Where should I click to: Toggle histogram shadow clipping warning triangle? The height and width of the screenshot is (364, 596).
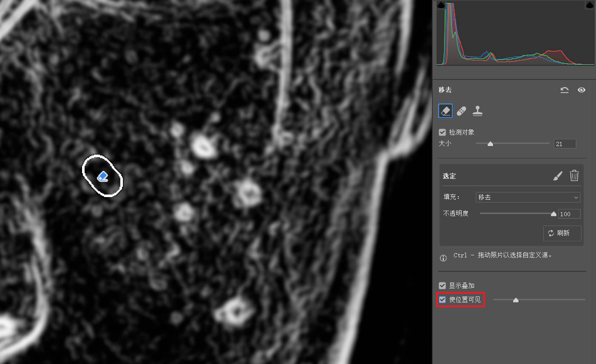pos(441,5)
